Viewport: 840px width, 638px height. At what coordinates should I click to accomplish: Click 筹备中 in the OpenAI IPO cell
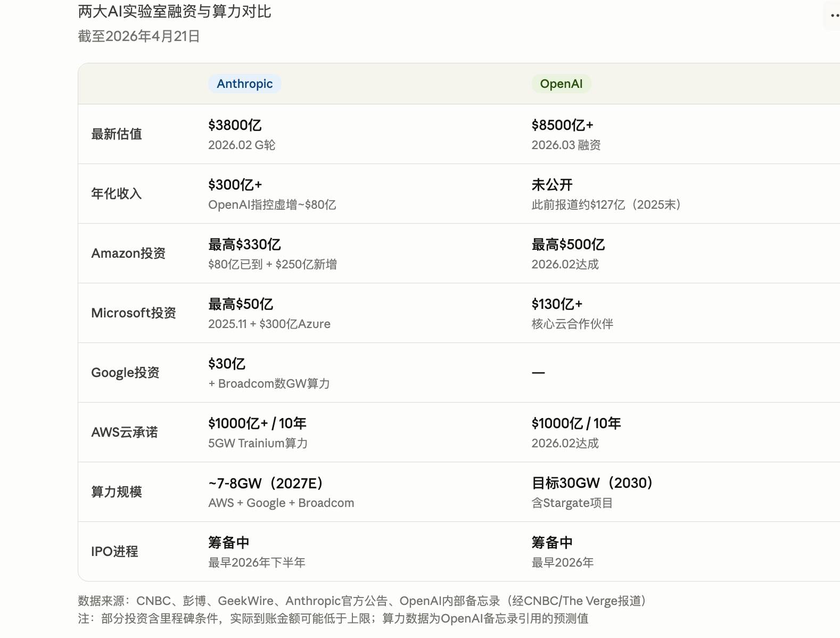(x=552, y=543)
